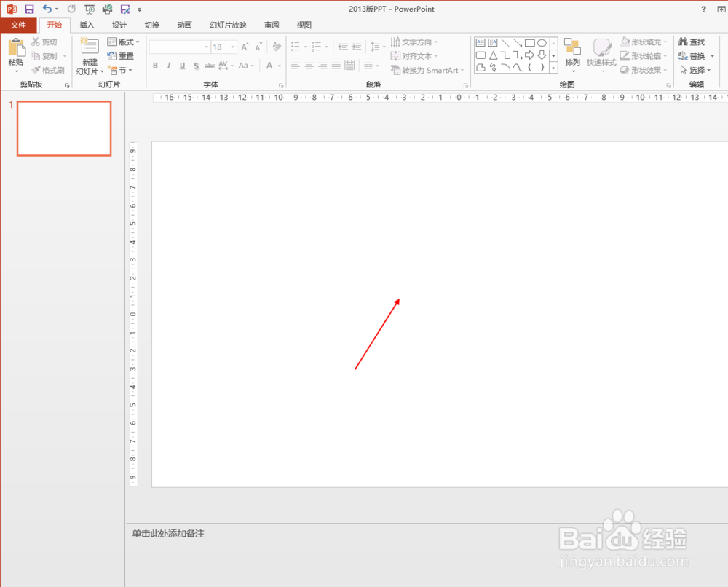Align text right
The width and height of the screenshot is (728, 587).
[323, 66]
